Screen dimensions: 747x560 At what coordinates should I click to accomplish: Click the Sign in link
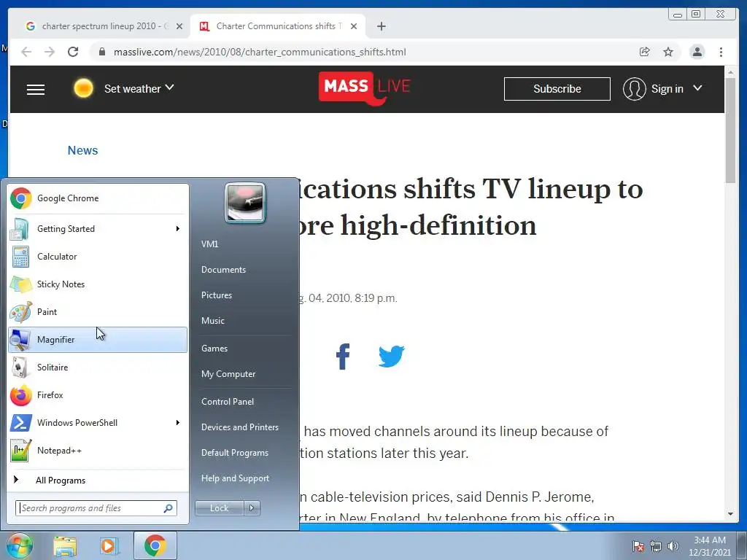point(667,89)
